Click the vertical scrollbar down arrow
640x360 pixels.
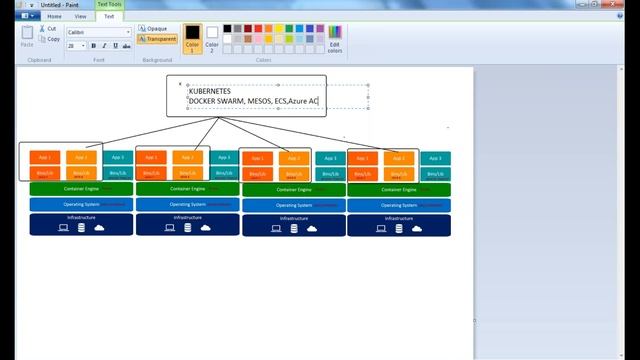(x=621, y=356)
